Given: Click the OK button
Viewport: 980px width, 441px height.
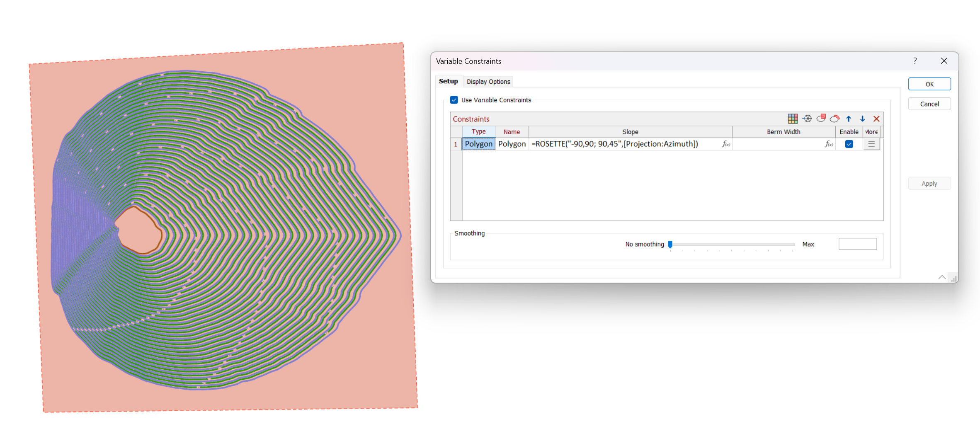Looking at the screenshot, I should (x=929, y=84).
